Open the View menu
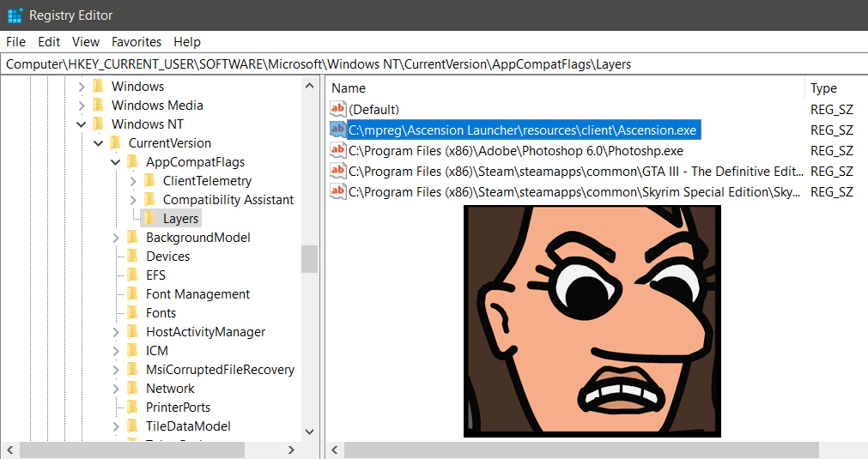Screen dimensions: 868x459 coord(86,42)
